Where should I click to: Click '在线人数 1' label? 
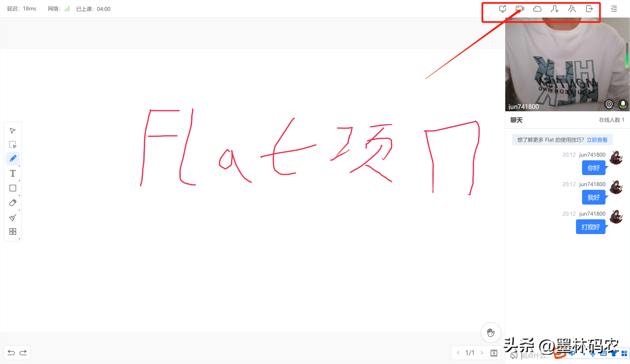click(612, 120)
